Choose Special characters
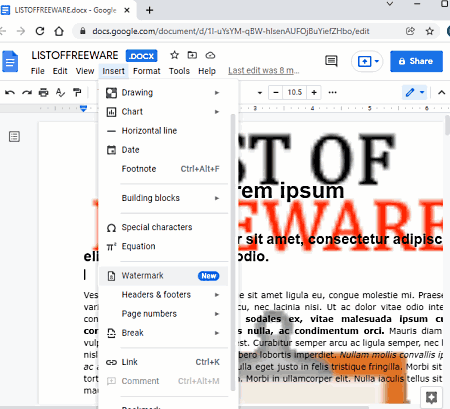The height and width of the screenshot is (409, 450). [x=164, y=227]
